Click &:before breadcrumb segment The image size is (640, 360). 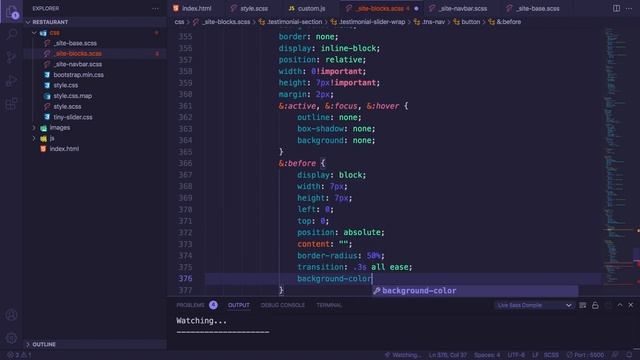[x=505, y=22]
